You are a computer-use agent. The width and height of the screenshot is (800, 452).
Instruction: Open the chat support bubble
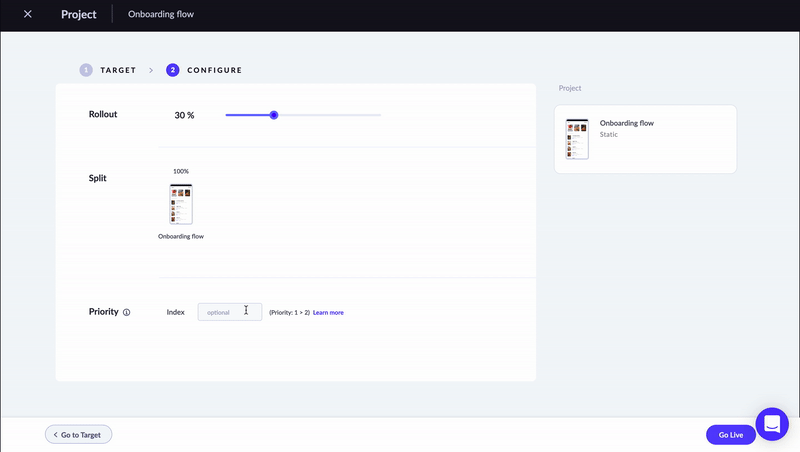772,424
